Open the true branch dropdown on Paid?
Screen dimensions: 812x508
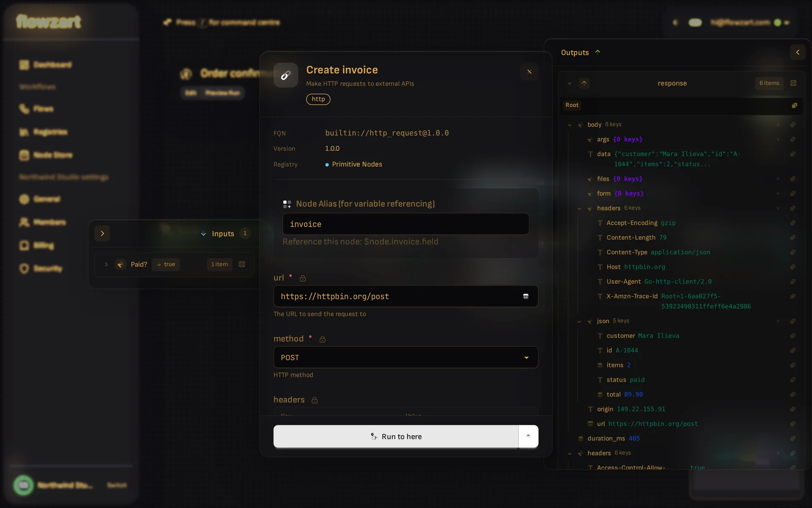(x=166, y=264)
